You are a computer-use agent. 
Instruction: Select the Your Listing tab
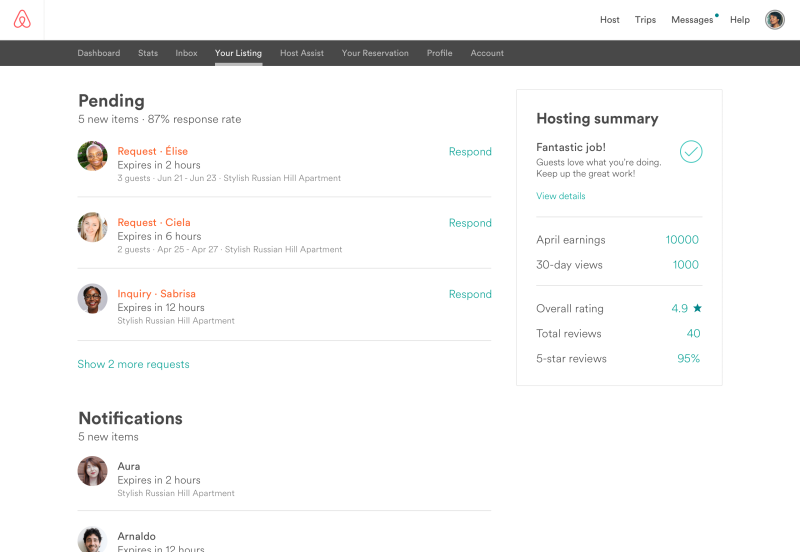click(x=238, y=53)
